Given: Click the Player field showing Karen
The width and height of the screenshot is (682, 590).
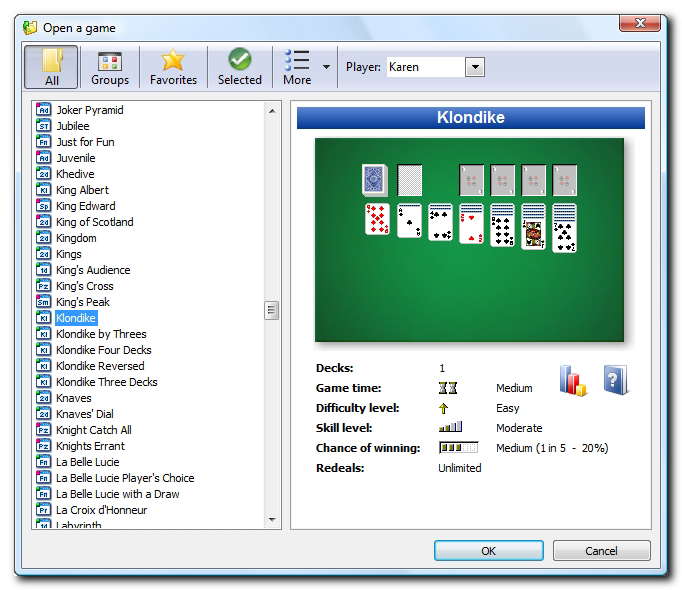Looking at the screenshot, I should (x=426, y=67).
